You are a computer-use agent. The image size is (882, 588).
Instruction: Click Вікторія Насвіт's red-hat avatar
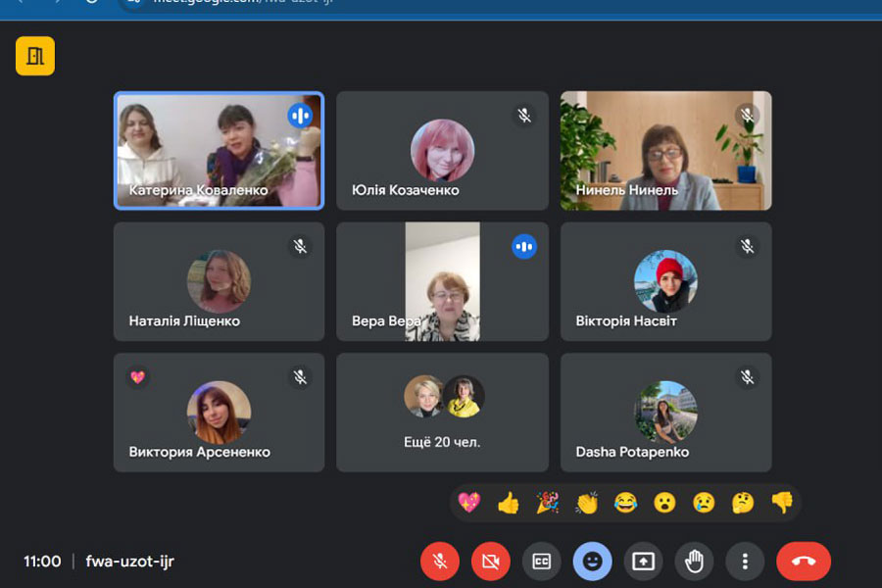pyautogui.click(x=666, y=281)
